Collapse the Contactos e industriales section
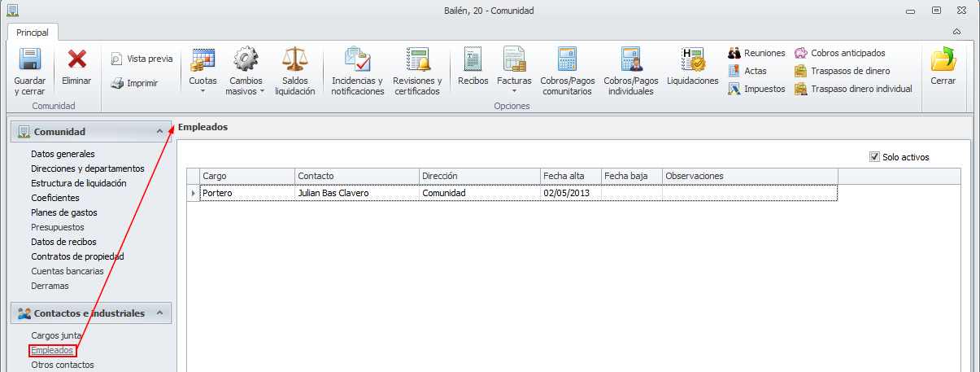The width and height of the screenshot is (980, 372). (159, 313)
